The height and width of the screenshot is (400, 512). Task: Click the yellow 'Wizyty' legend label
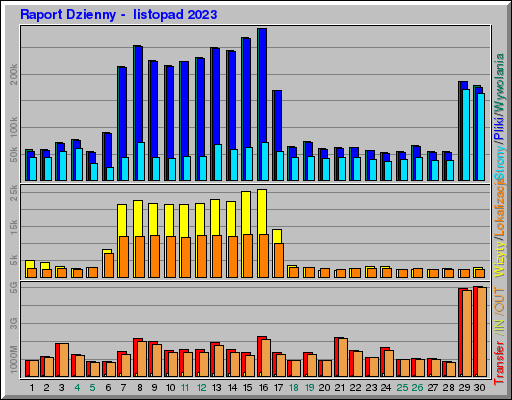pyautogui.click(x=500, y=259)
